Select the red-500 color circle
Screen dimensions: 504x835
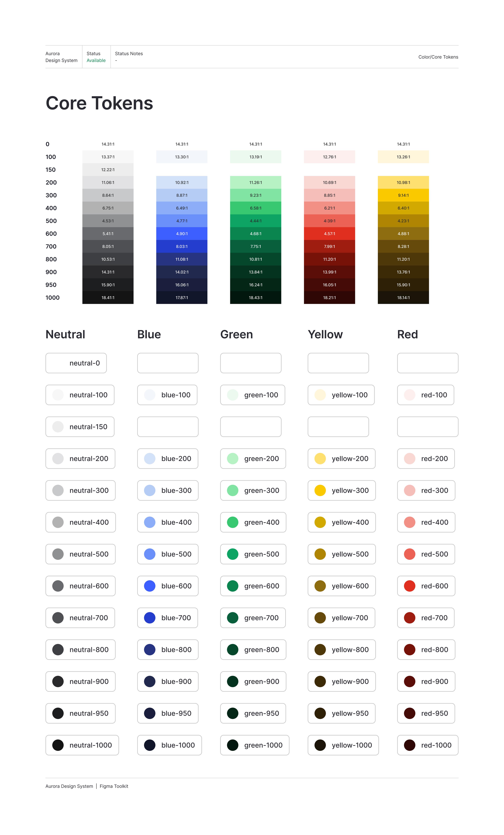(x=410, y=554)
